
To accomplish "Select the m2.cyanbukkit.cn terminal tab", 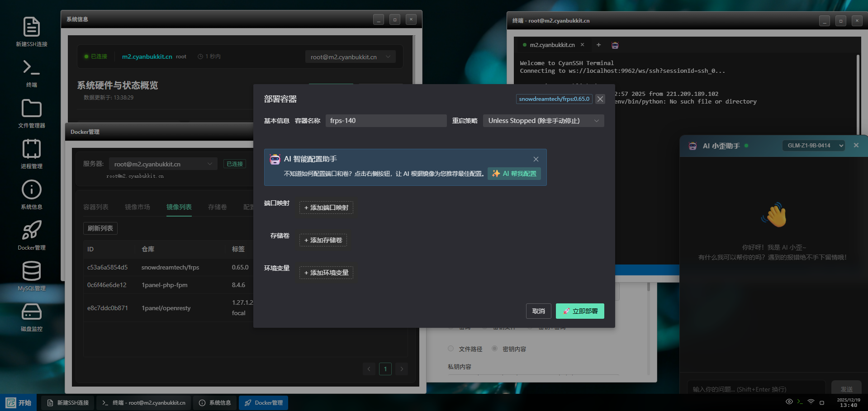I will (552, 45).
